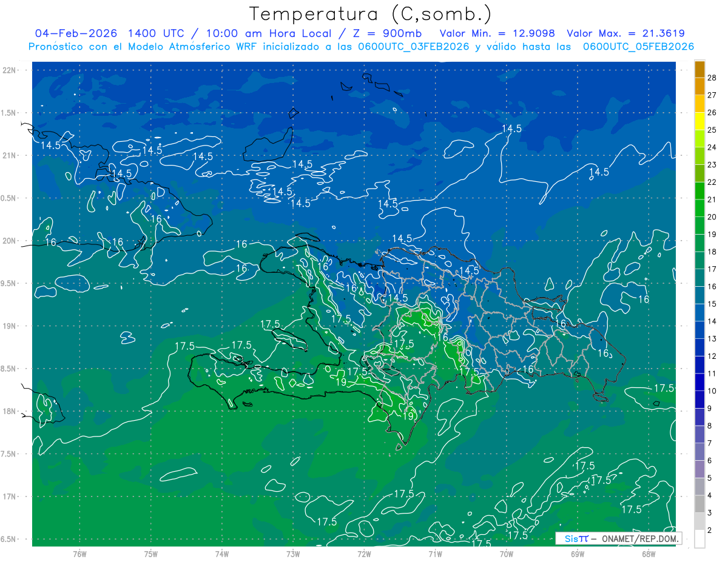Click legend value "10"
The image size is (728, 562).
(x=712, y=391)
